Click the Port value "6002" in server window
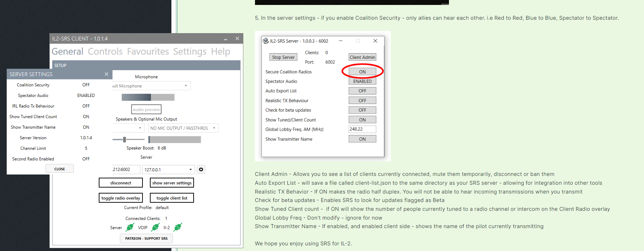The image size is (644, 251). click(330, 62)
